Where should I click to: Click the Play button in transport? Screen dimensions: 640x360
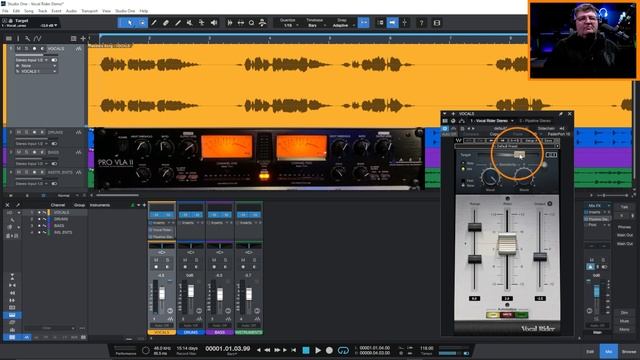[318, 350]
